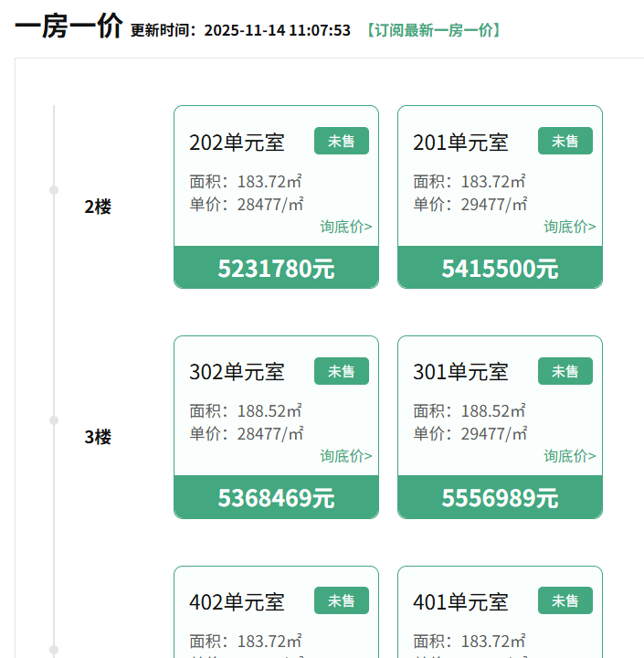The width and height of the screenshot is (644, 658).
Task: Click the 5368469元 total price bar
Action: pos(276,498)
